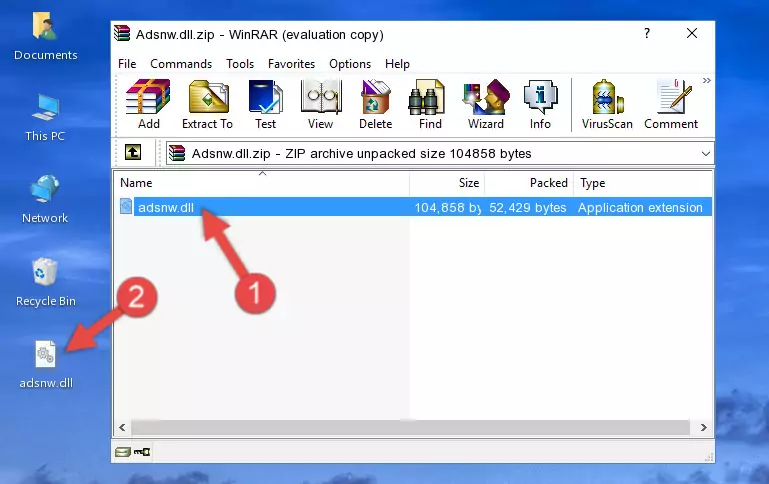Click the 104,858 size value cell
This screenshot has height=484, width=769.
pyautogui.click(x=447, y=207)
